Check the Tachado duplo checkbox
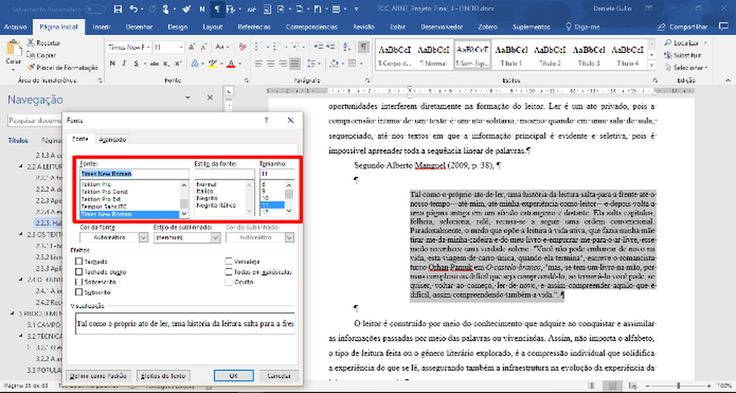The height and width of the screenshot is (393, 736). 79,272
